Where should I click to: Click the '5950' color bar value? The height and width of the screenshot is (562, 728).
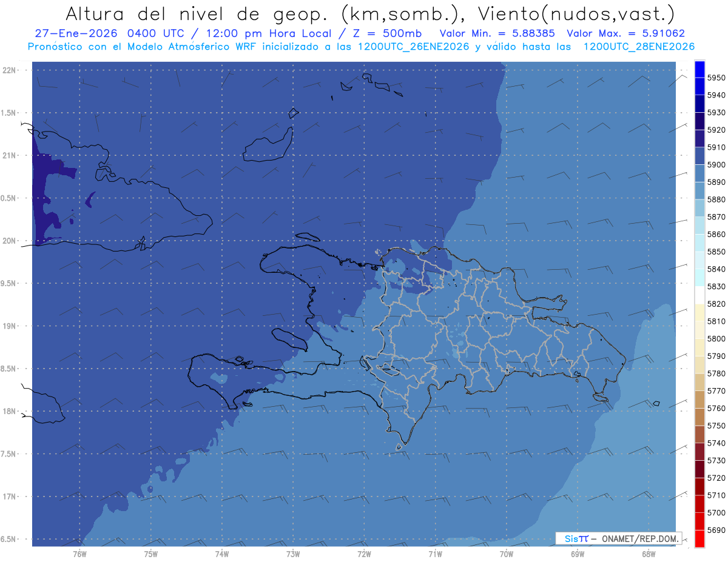coord(716,78)
